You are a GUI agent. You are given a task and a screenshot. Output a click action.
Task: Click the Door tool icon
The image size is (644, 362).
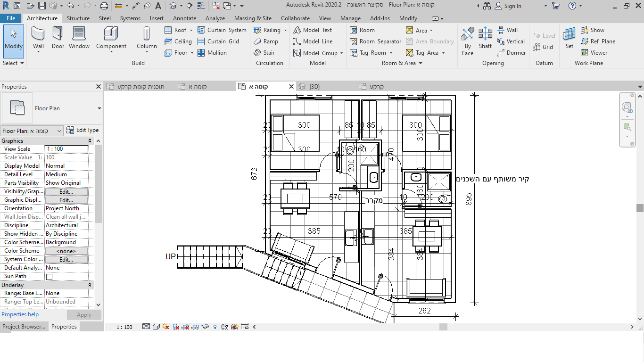[58, 38]
